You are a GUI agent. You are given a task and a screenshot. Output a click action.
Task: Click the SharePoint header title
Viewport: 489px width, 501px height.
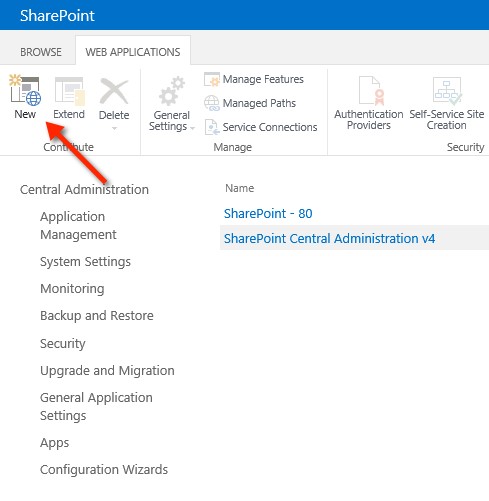click(x=57, y=16)
